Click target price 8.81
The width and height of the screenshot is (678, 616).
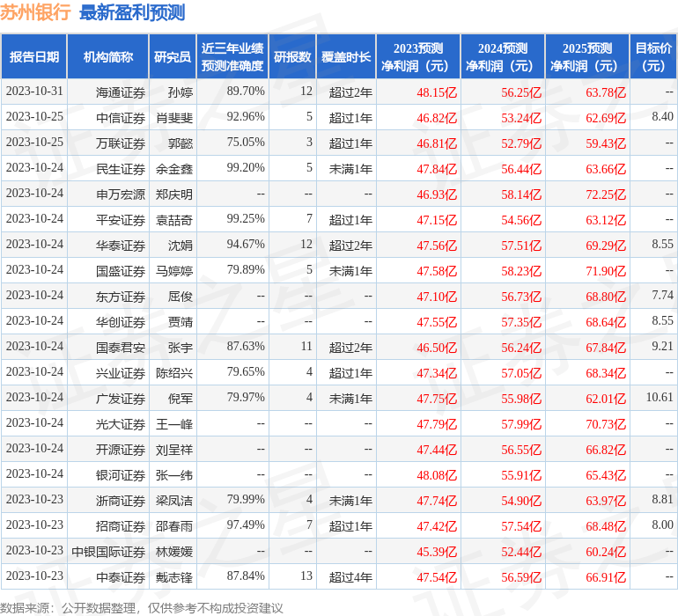(662, 499)
